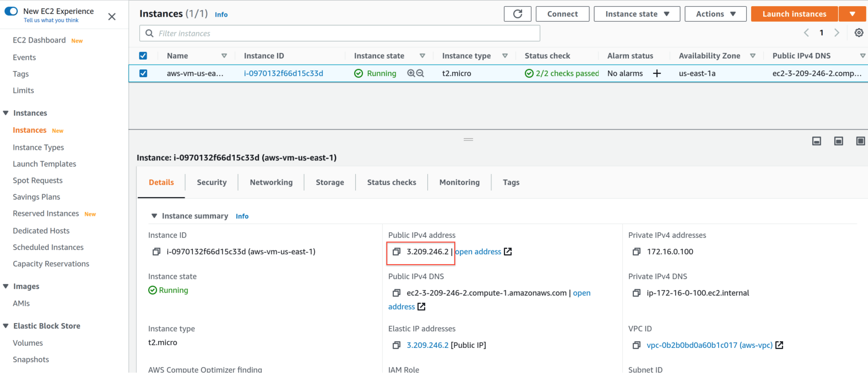Collapse the Instance summary section
The image size is (868, 378).
click(x=154, y=216)
